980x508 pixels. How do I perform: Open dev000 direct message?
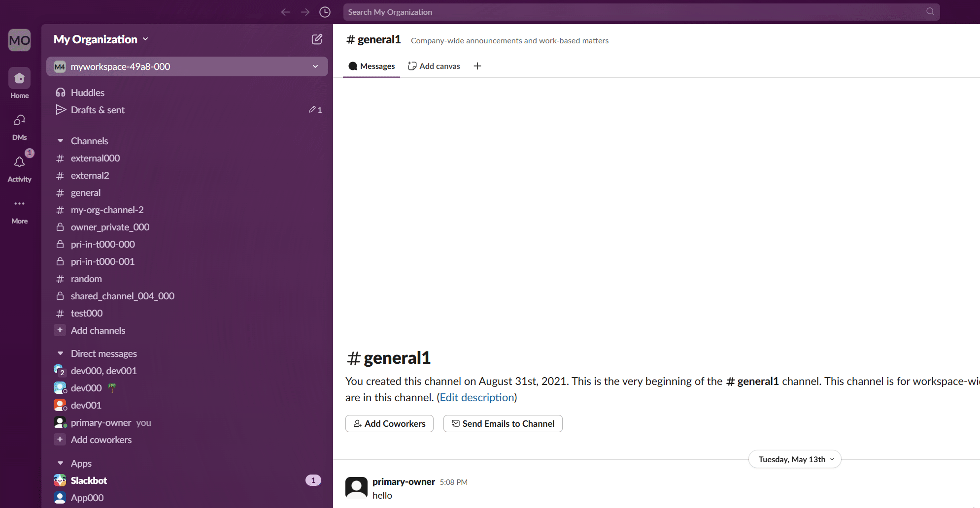[x=187, y=388]
